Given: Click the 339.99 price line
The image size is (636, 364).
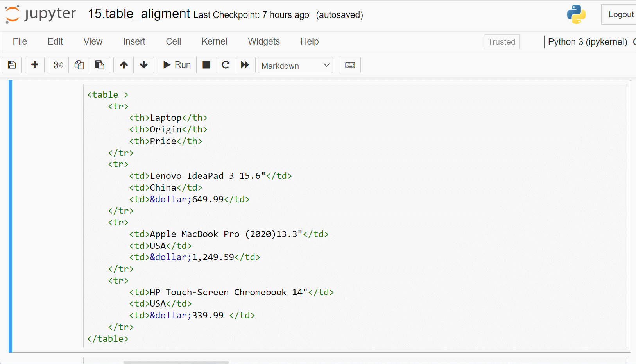Looking at the screenshot, I should [x=192, y=315].
